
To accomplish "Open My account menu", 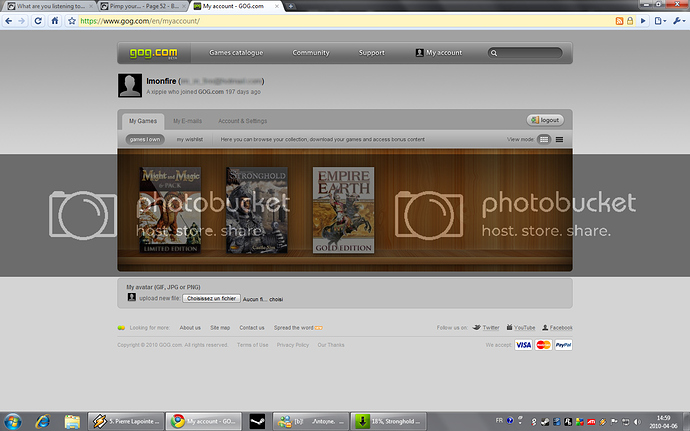I will coord(439,53).
